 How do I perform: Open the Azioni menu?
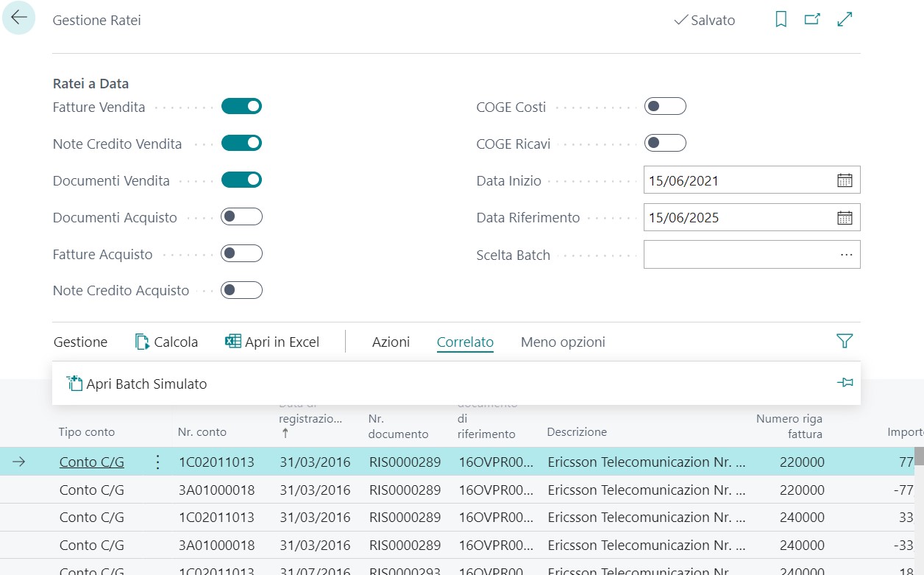pos(391,342)
